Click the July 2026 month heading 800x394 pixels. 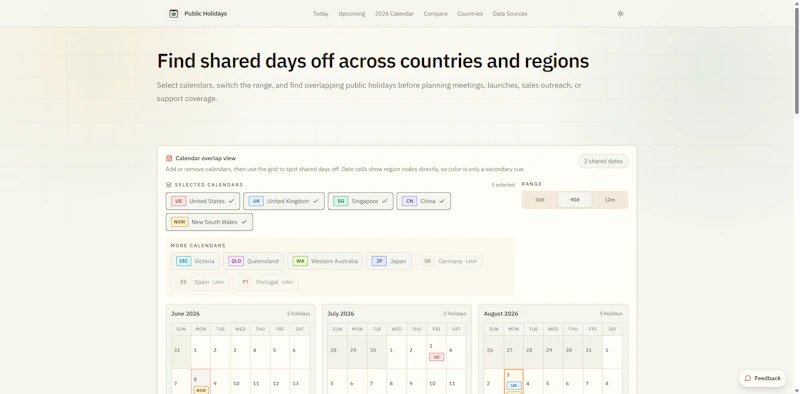click(x=341, y=313)
